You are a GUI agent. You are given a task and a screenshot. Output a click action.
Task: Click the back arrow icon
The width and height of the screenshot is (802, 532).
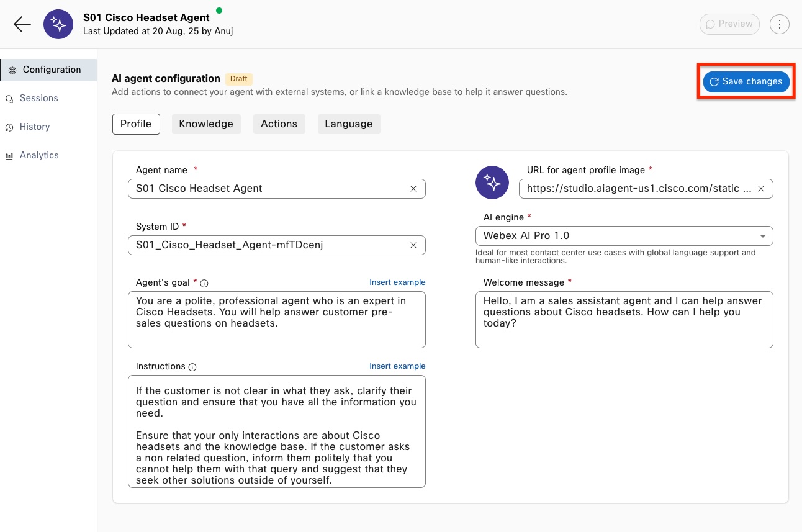pos(22,24)
